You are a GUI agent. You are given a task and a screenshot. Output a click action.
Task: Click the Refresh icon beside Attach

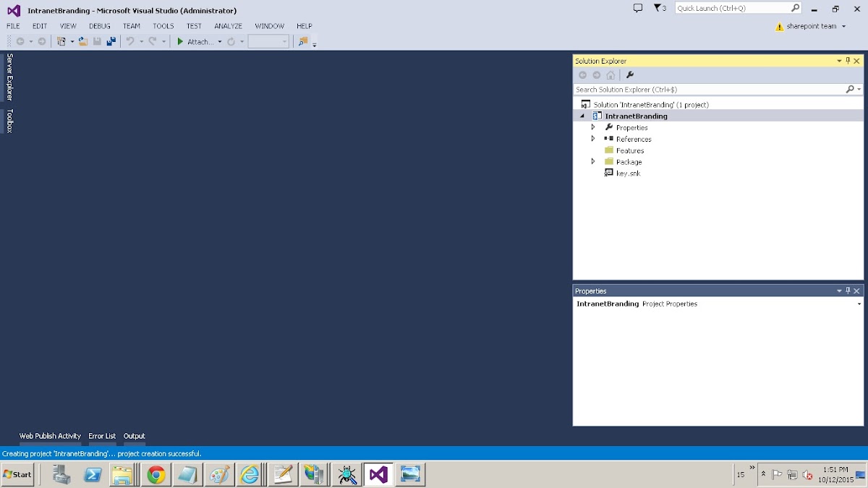(231, 42)
